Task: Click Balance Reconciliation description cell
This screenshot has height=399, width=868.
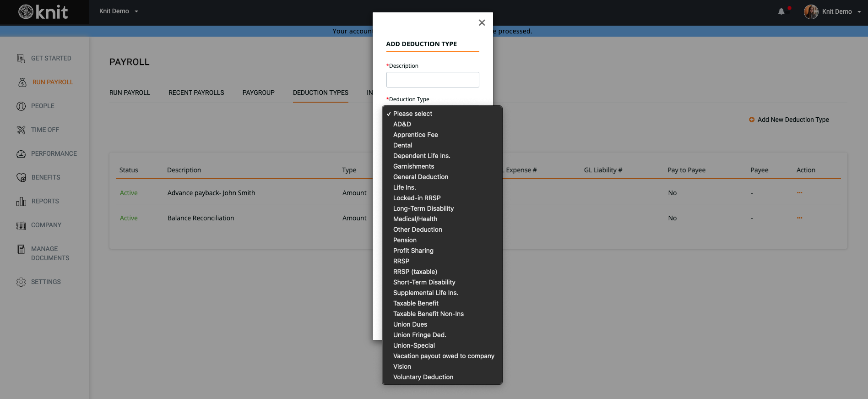Action: pyautogui.click(x=201, y=218)
